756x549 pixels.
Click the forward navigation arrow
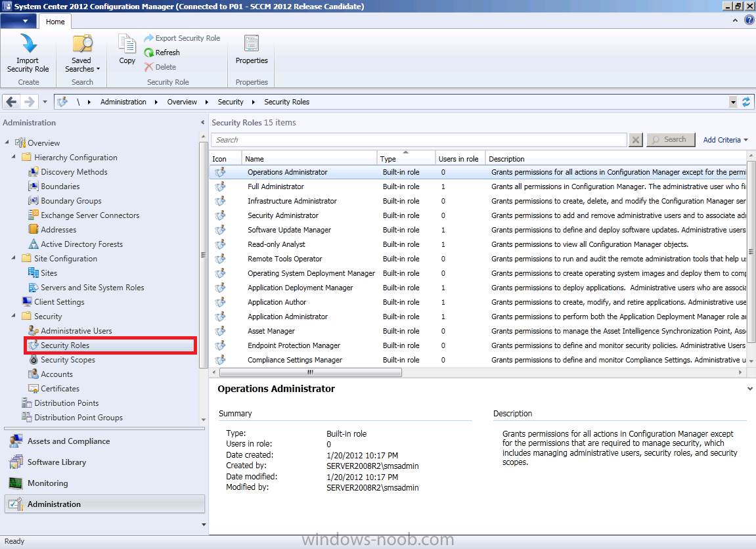pos(29,102)
